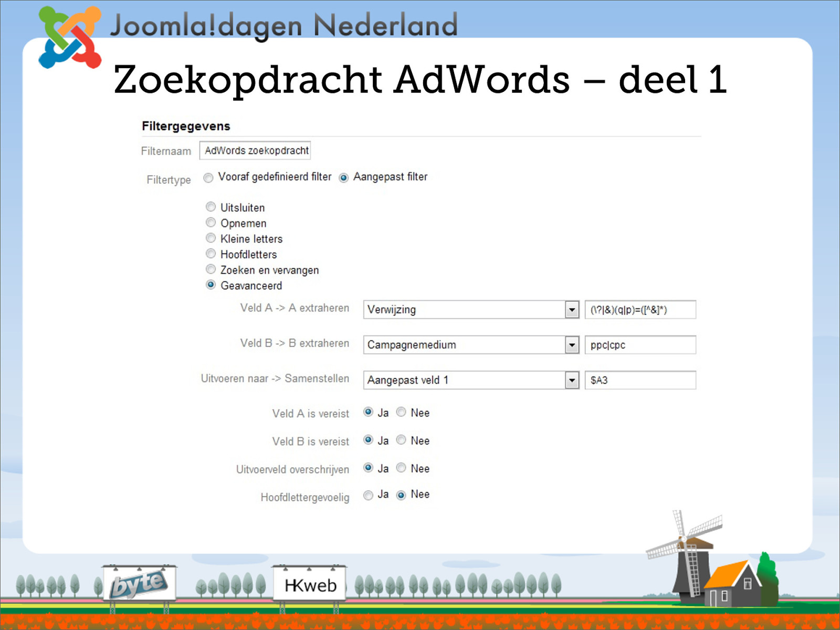Set Uitvoerveld overschrijven to Nee

pos(401,468)
